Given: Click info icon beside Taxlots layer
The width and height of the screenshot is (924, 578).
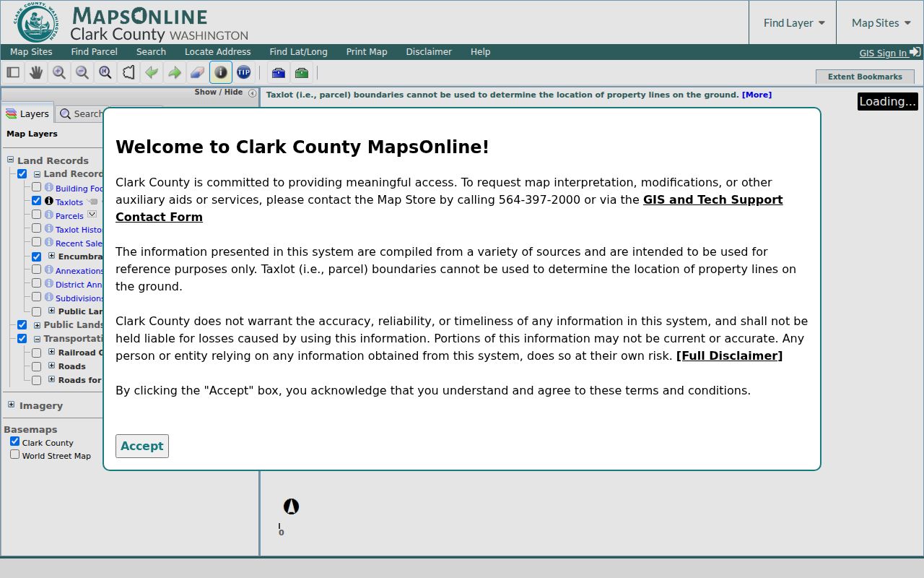Looking at the screenshot, I should [x=49, y=201].
